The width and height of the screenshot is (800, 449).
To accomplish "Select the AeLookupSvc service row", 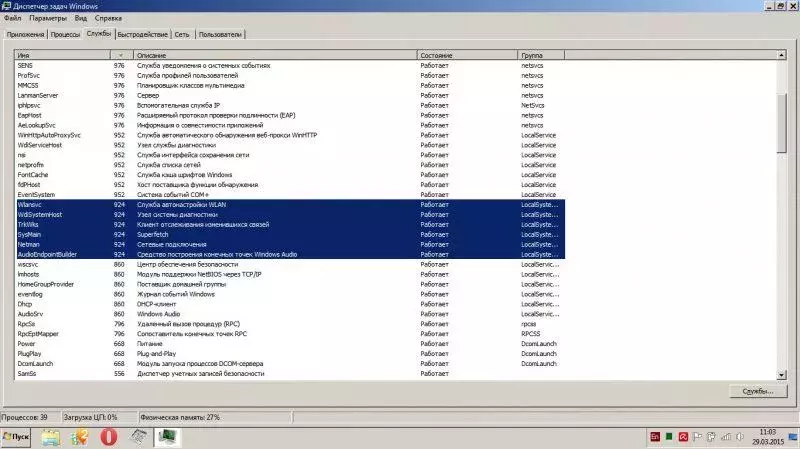I will click(x=290, y=125).
